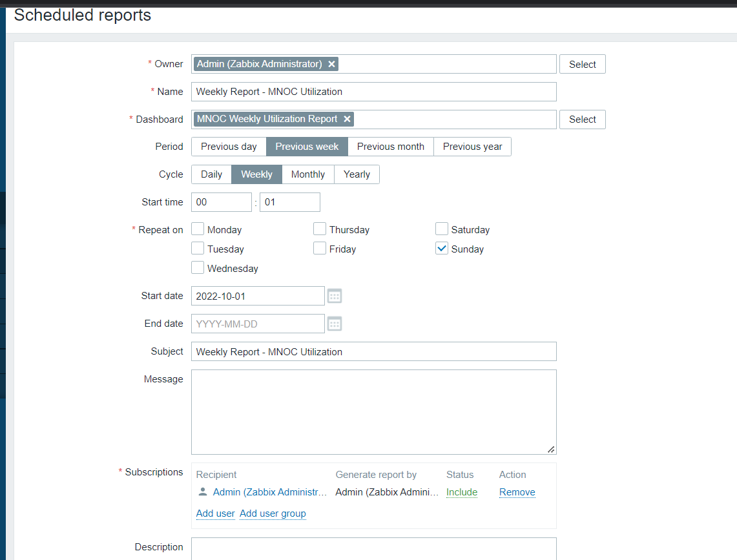This screenshot has width=737, height=560.
Task: Check the Saturday checkbox
Action: [x=442, y=229]
